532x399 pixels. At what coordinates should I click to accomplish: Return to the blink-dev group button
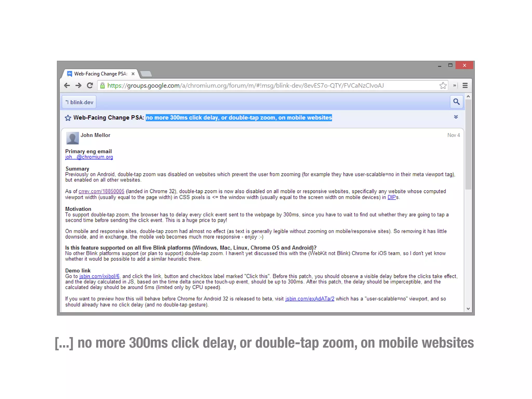coord(79,102)
